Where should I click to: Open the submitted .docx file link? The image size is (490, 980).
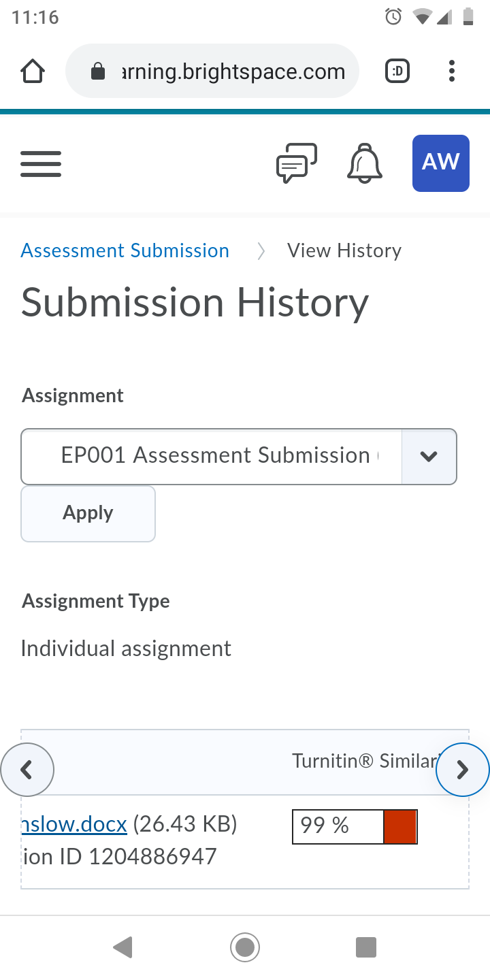[74, 824]
